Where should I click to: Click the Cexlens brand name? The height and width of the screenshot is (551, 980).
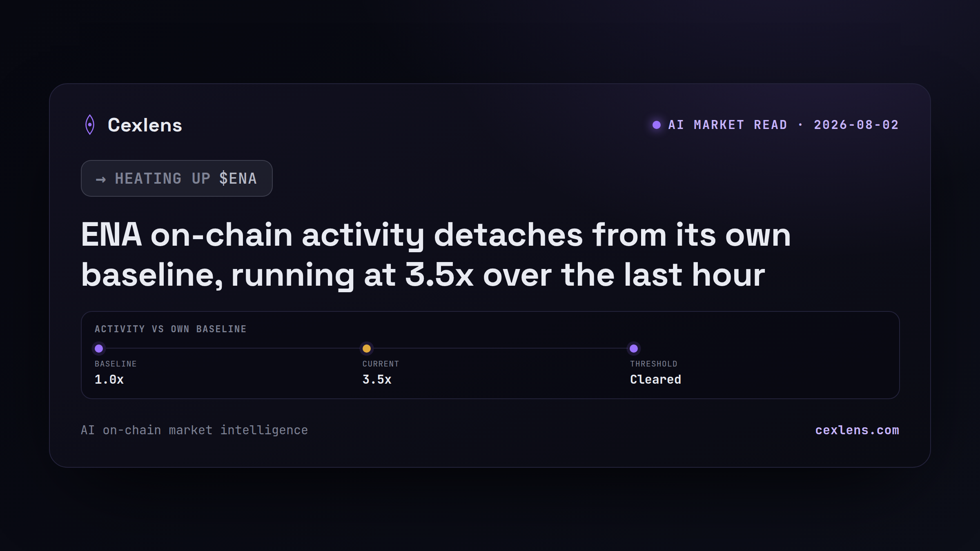(x=145, y=125)
